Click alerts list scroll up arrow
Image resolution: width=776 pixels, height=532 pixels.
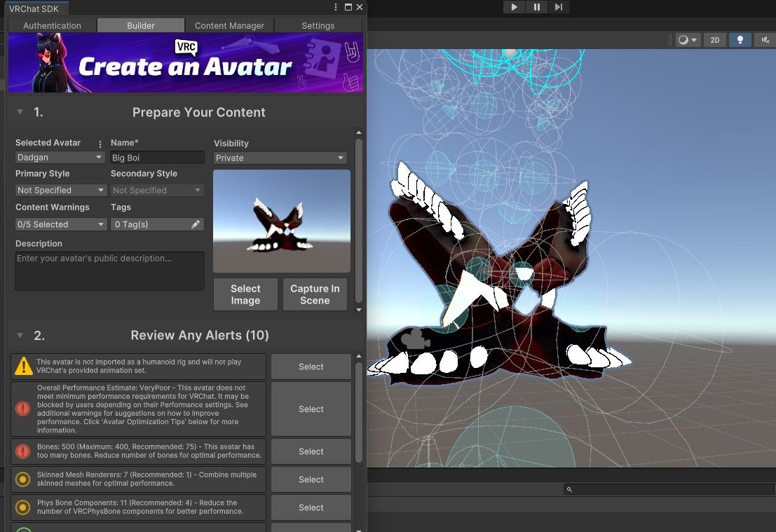[359, 356]
